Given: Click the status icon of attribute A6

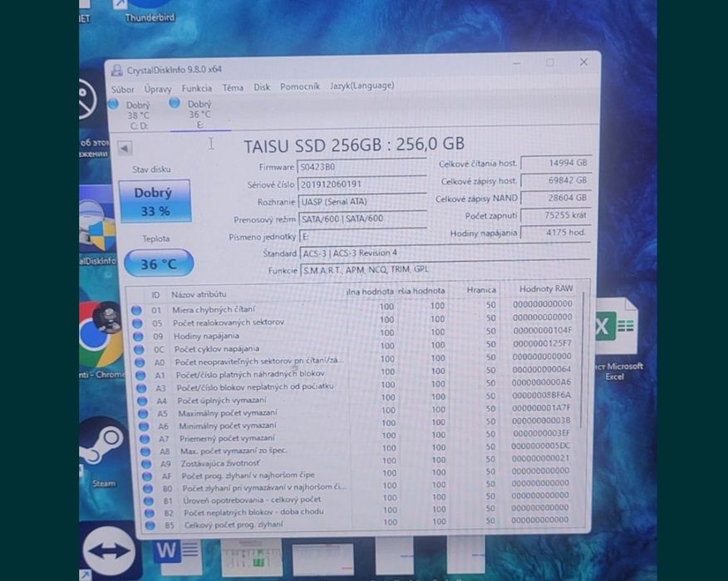Looking at the screenshot, I should 144,426.
